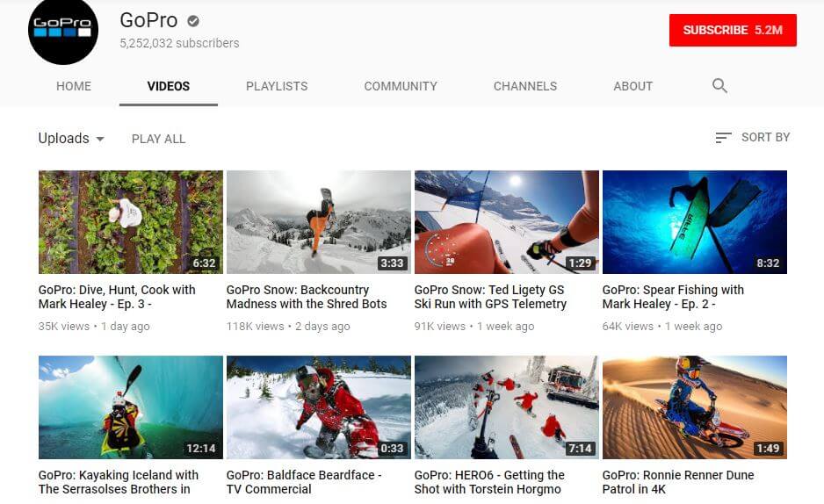The height and width of the screenshot is (504, 824).
Task: Expand the Uploads dropdown arrow
Action: [x=100, y=139]
